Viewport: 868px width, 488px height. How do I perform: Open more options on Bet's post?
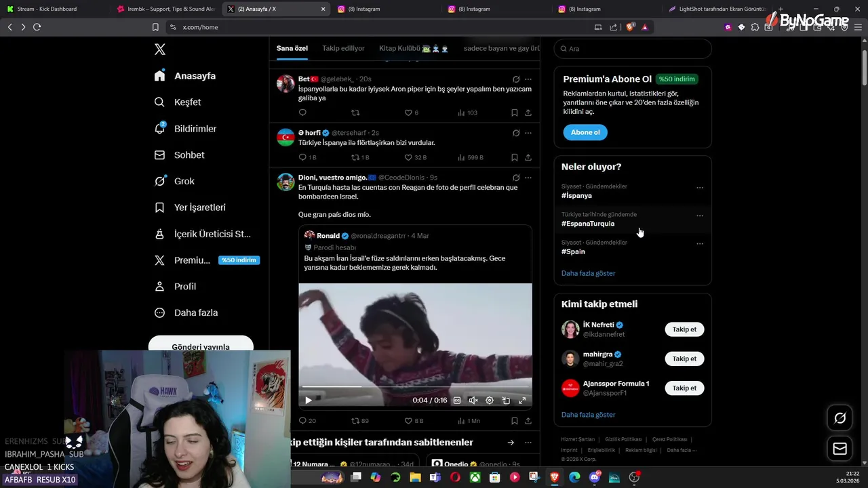click(x=528, y=79)
